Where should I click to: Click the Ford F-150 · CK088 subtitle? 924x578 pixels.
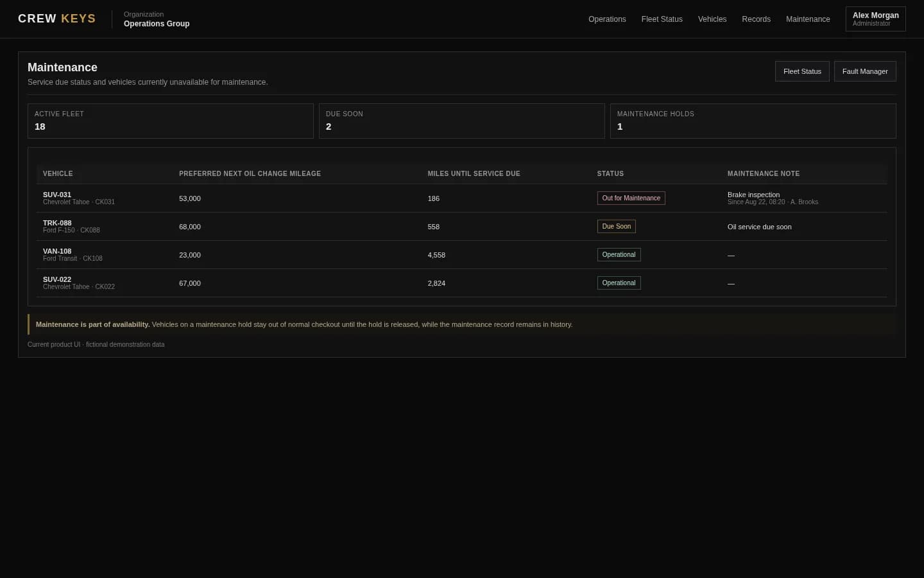[71, 231]
